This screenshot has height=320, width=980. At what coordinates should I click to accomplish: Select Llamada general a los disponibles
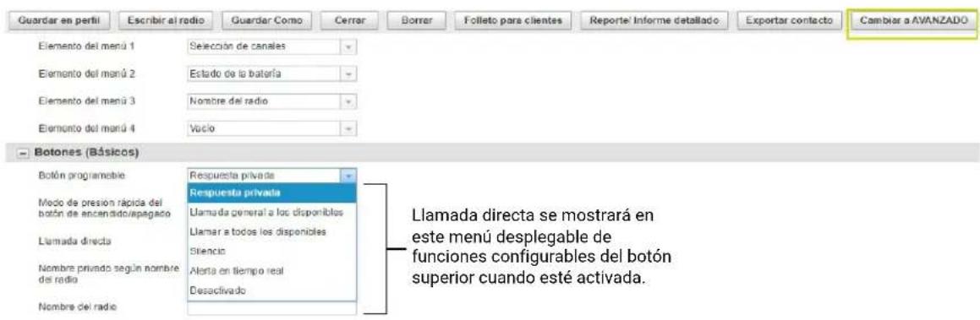click(272, 213)
